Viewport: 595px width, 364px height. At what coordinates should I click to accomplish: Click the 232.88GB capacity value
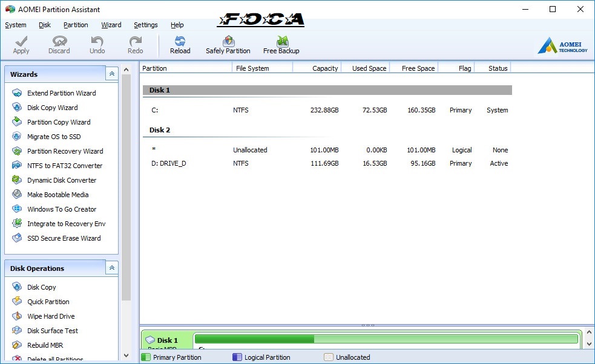(x=324, y=110)
